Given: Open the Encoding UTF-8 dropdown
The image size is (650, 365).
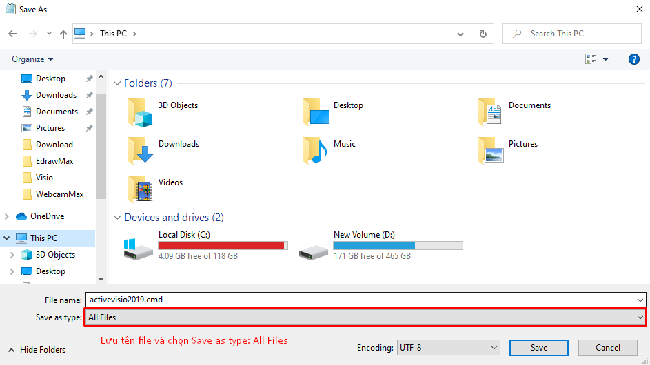Looking at the screenshot, I should click(448, 348).
